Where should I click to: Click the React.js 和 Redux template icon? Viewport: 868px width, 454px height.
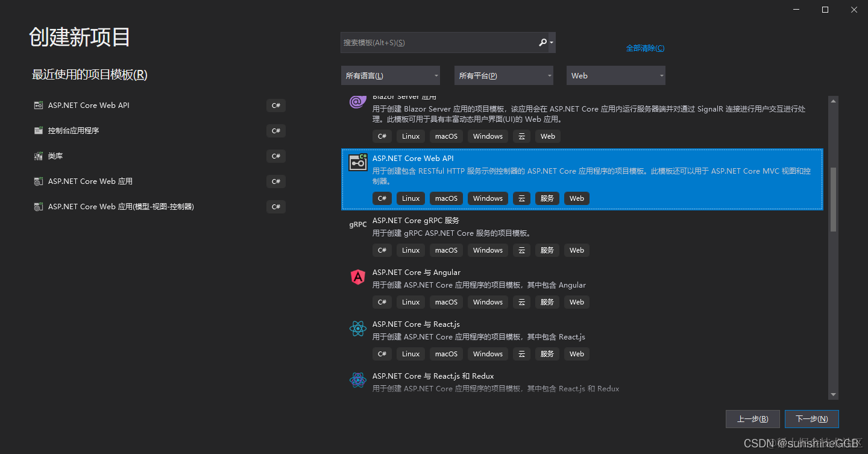pos(358,380)
